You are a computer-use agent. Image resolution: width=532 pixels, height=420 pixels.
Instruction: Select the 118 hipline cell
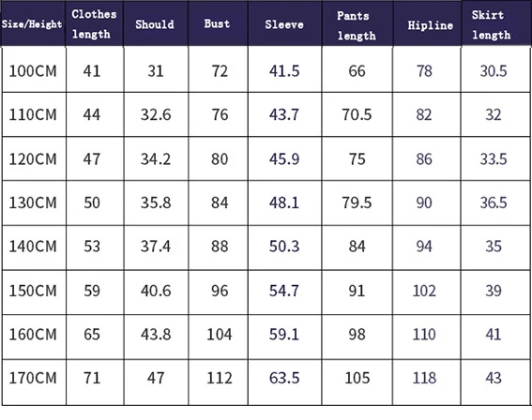tap(424, 378)
